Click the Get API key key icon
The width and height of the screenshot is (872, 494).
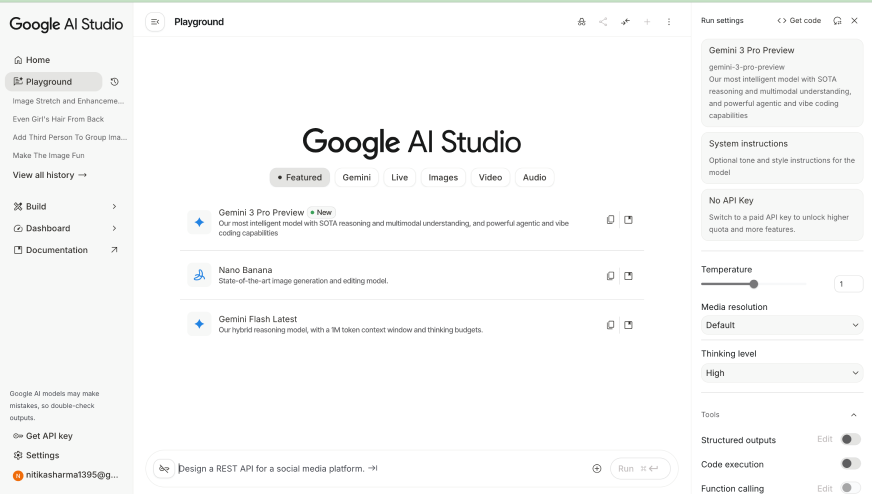tap(18, 436)
